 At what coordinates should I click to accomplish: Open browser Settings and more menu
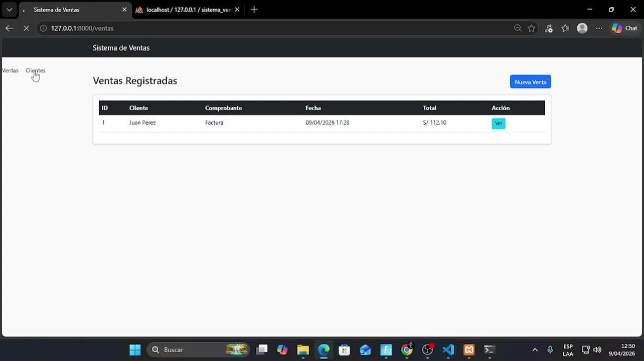coord(599,28)
